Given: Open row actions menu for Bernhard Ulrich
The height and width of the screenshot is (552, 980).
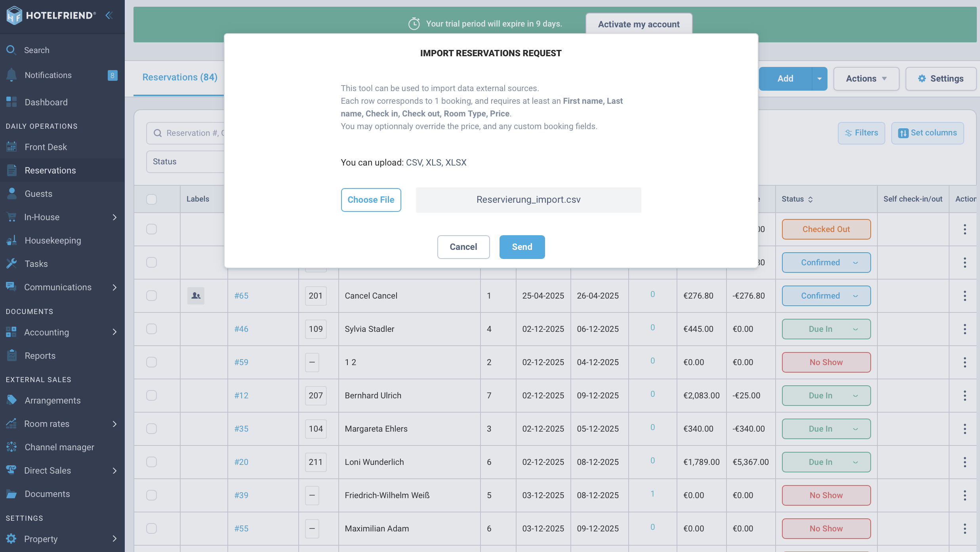Looking at the screenshot, I should (x=965, y=395).
